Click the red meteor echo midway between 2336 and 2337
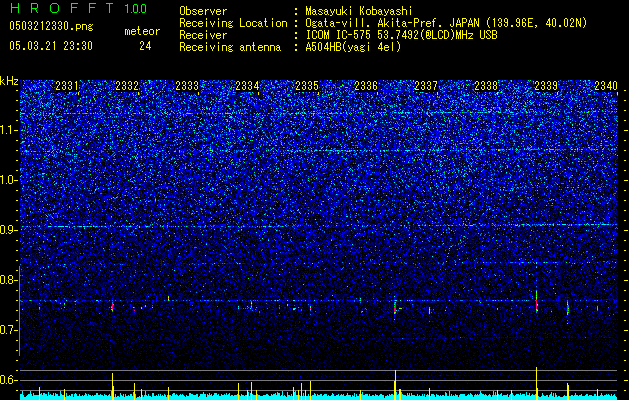 [396, 308]
